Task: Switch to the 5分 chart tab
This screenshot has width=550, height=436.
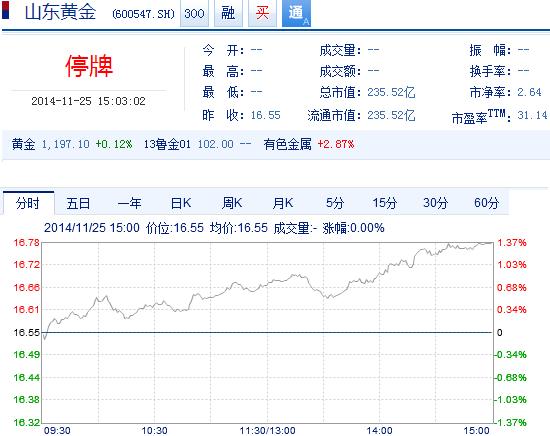Action: click(x=335, y=203)
